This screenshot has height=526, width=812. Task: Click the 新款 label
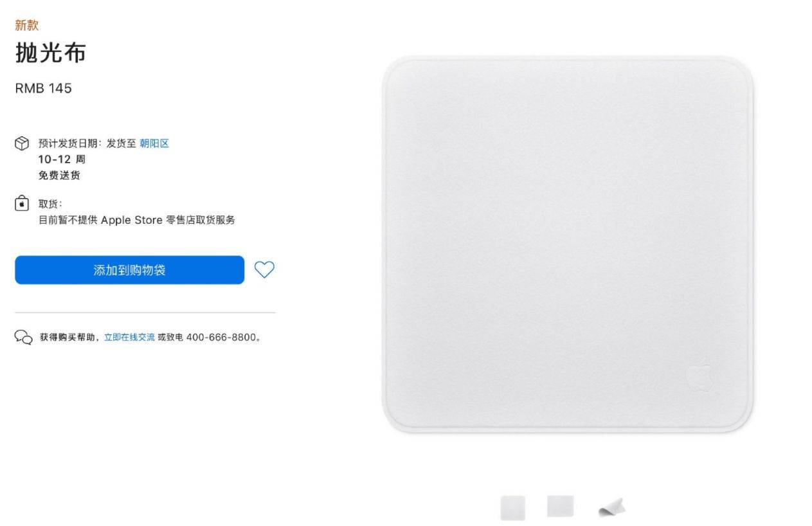point(27,25)
